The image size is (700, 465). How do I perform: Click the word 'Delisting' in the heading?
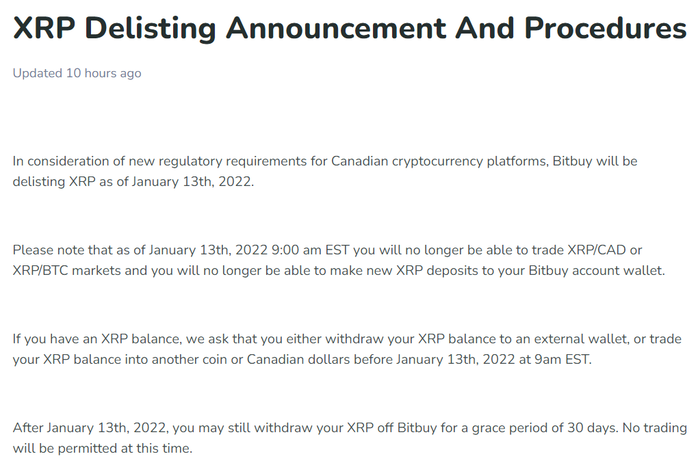[150, 29]
